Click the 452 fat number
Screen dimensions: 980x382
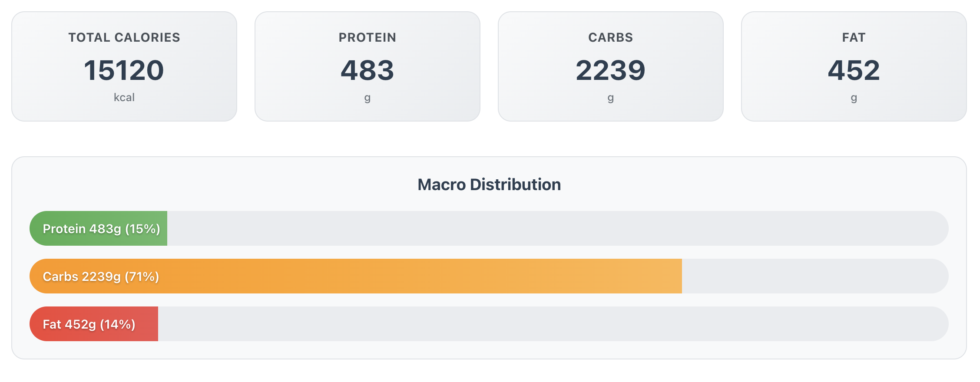854,70
